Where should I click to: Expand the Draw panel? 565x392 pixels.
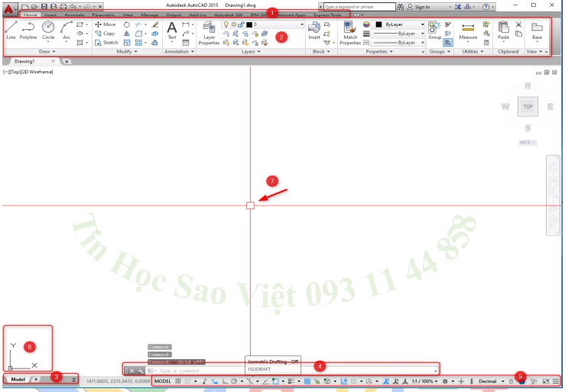[47, 51]
